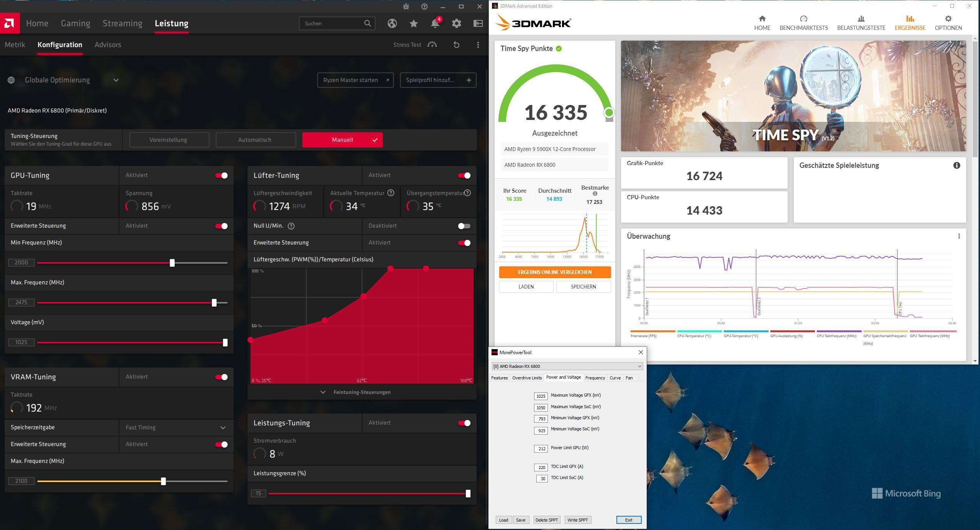Open AMD notifications bell icon

pyautogui.click(x=435, y=23)
